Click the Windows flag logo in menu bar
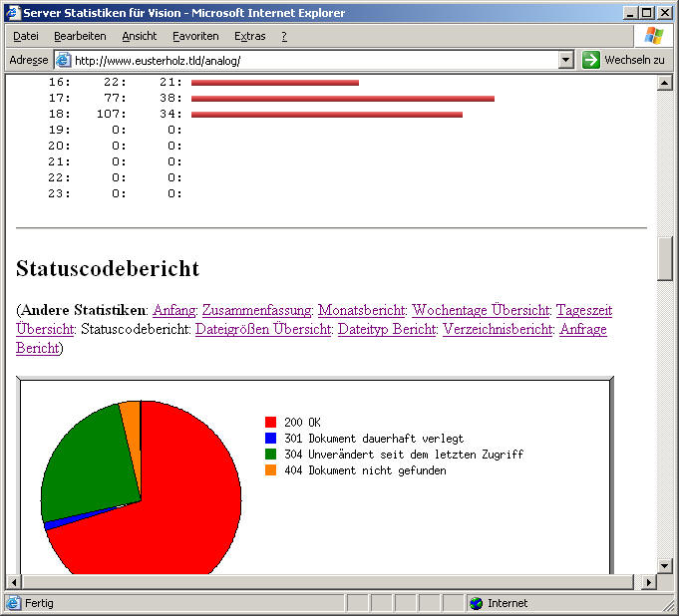This screenshot has height=616, width=679. pos(654,36)
